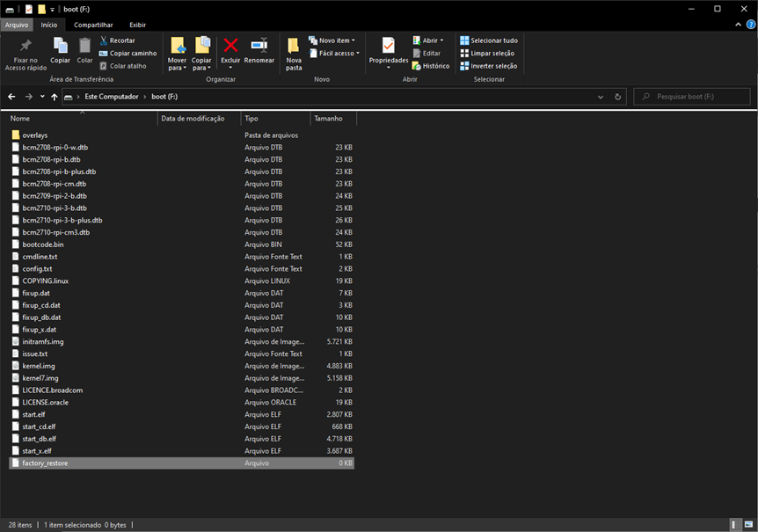Viewport: 758px width, 532px height.
Task: Click Fixar no Acesso rápido pin icon
Action: click(26, 46)
